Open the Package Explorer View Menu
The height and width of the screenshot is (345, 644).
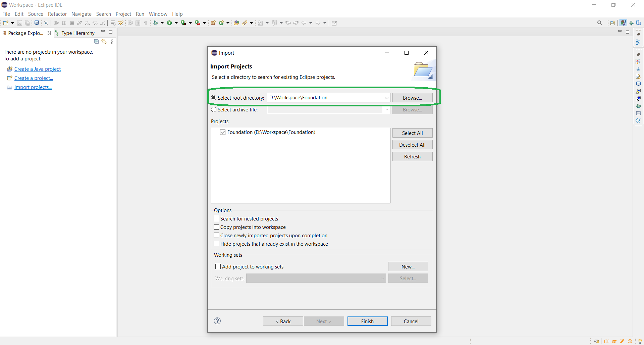tap(112, 42)
